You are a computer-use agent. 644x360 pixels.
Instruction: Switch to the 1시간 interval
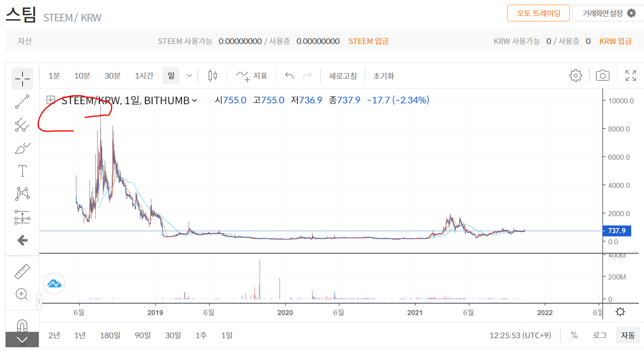(144, 76)
